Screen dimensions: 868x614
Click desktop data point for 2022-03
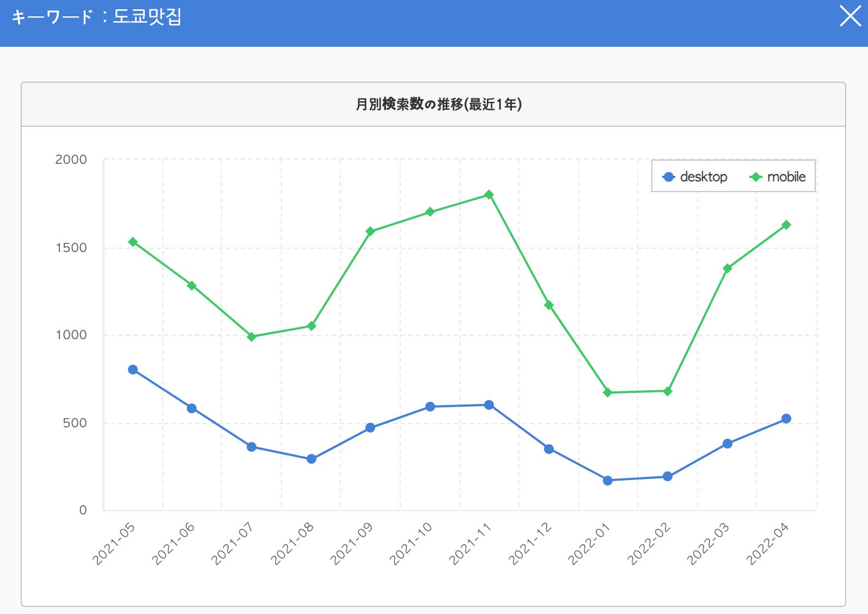tap(728, 444)
